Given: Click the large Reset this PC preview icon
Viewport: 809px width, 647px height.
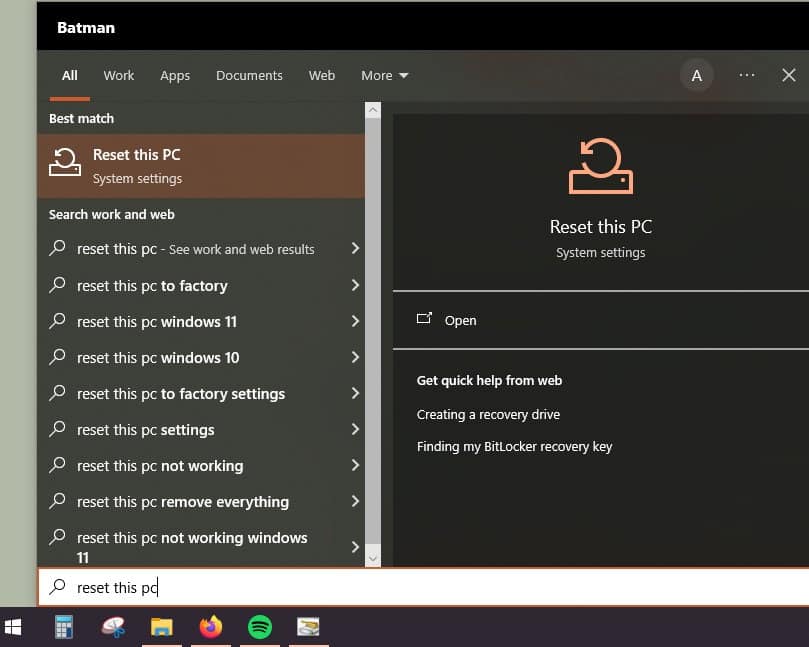Looking at the screenshot, I should [601, 166].
